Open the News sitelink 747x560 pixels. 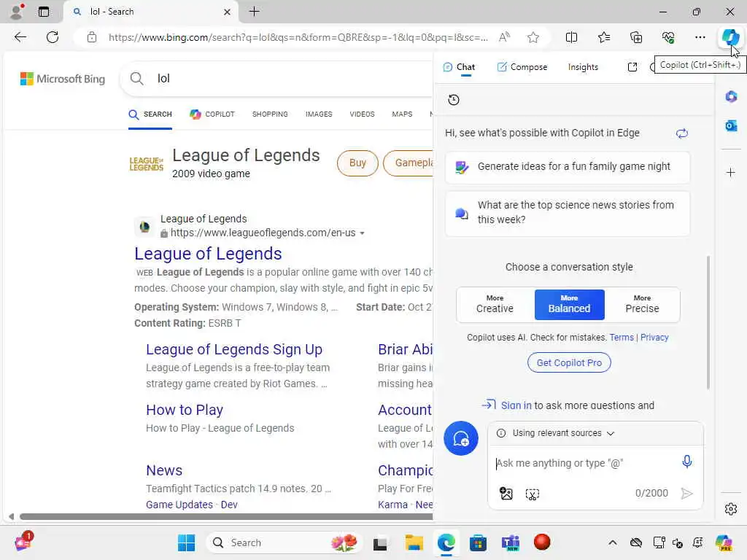click(x=164, y=470)
